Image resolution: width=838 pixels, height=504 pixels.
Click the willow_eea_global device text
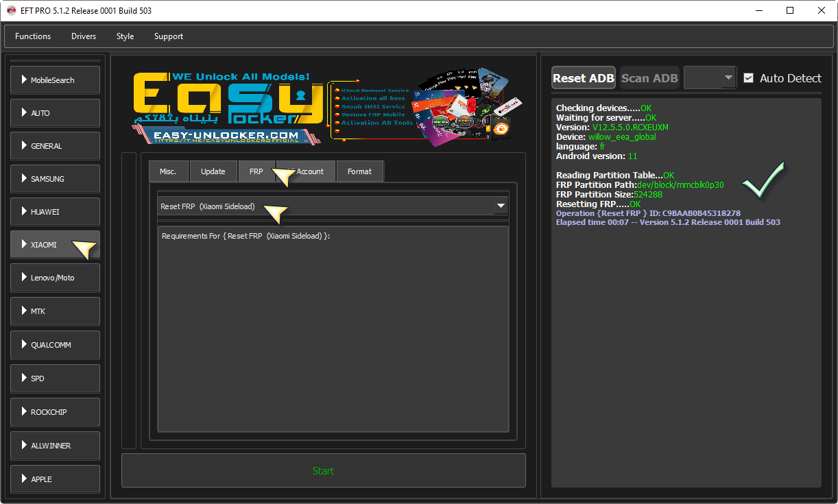pos(622,137)
